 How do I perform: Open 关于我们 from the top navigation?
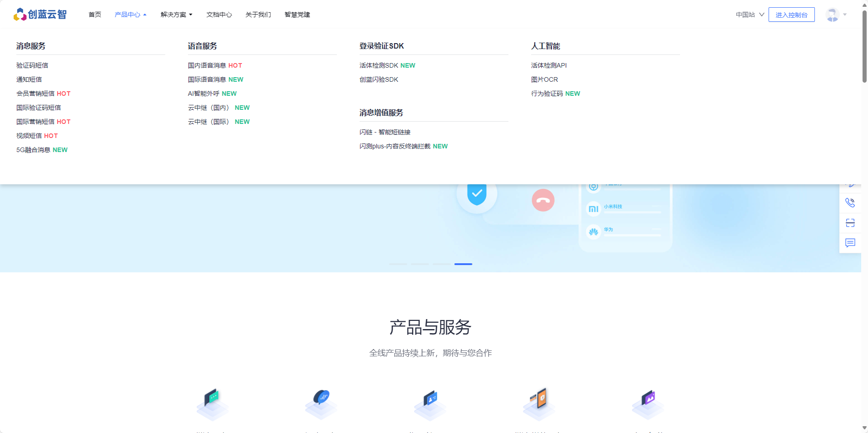click(258, 15)
